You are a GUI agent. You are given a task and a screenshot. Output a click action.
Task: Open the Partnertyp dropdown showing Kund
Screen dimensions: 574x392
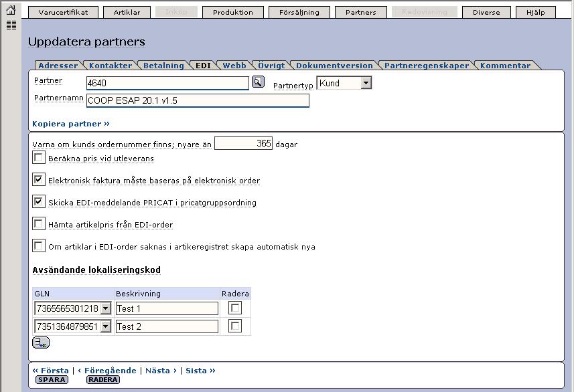[x=344, y=83]
